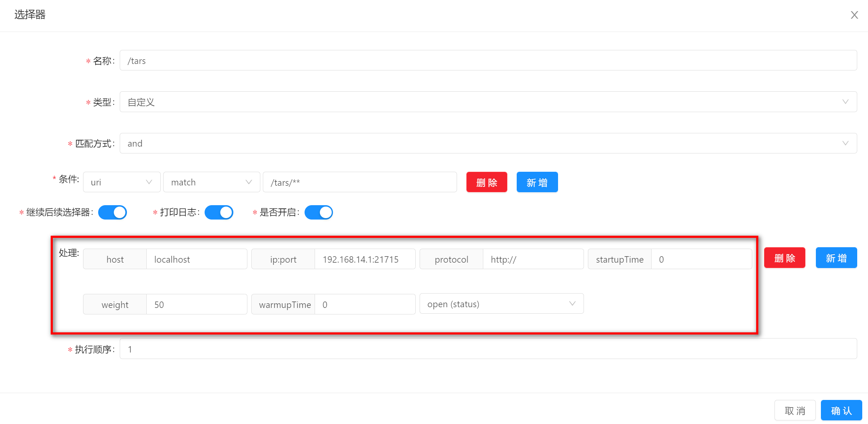The height and width of the screenshot is (424, 868).
Task: Open the open (status) dropdown
Action: click(x=501, y=304)
